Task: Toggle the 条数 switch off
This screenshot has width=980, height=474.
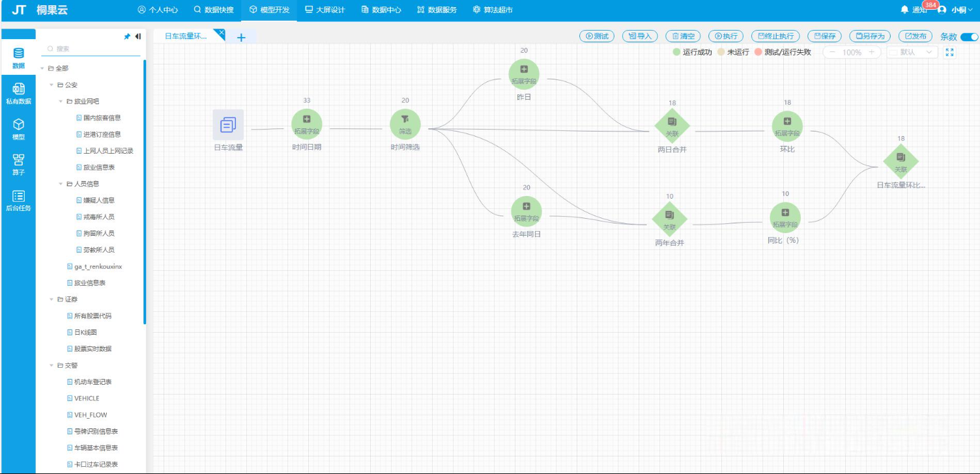Action: [969, 37]
